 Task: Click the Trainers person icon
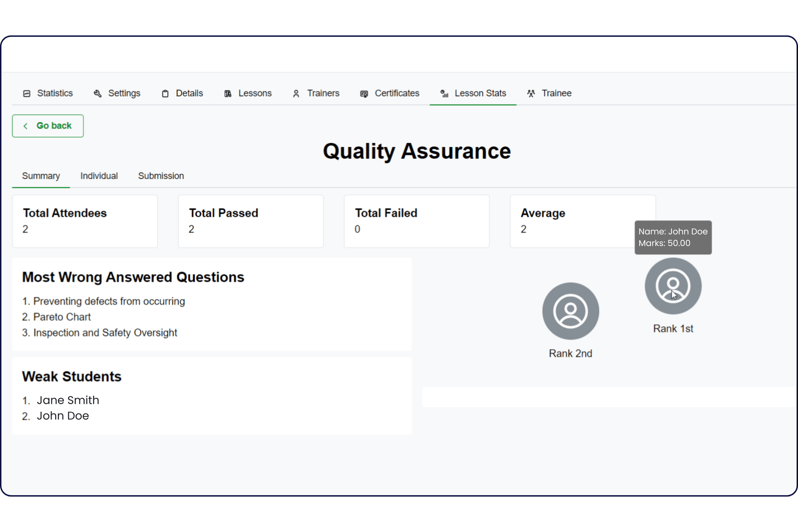(296, 94)
